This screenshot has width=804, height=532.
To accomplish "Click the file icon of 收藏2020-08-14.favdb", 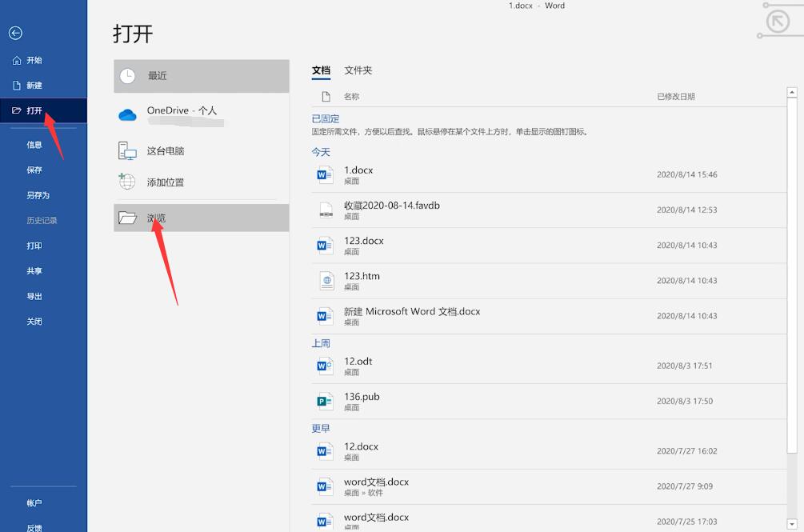I will 326,210.
